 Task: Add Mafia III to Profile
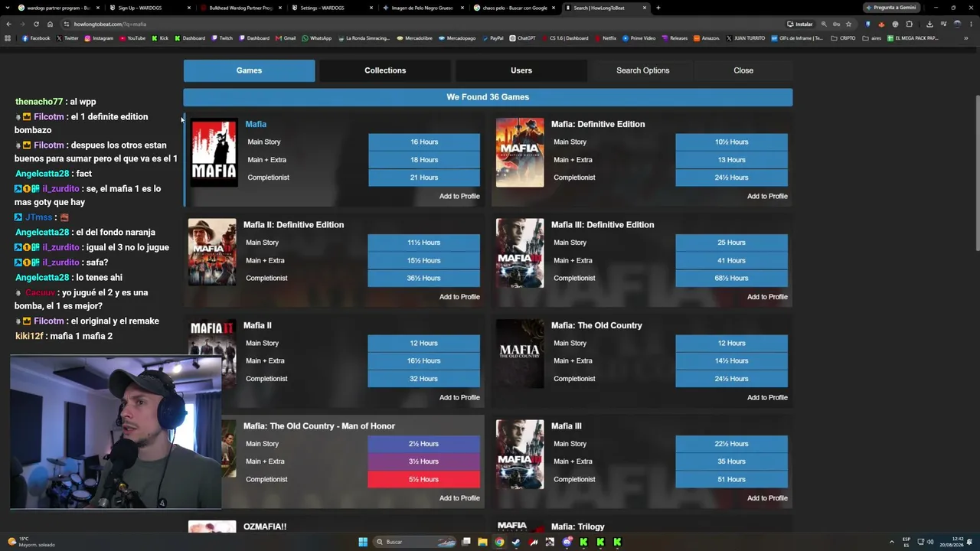pyautogui.click(x=767, y=498)
